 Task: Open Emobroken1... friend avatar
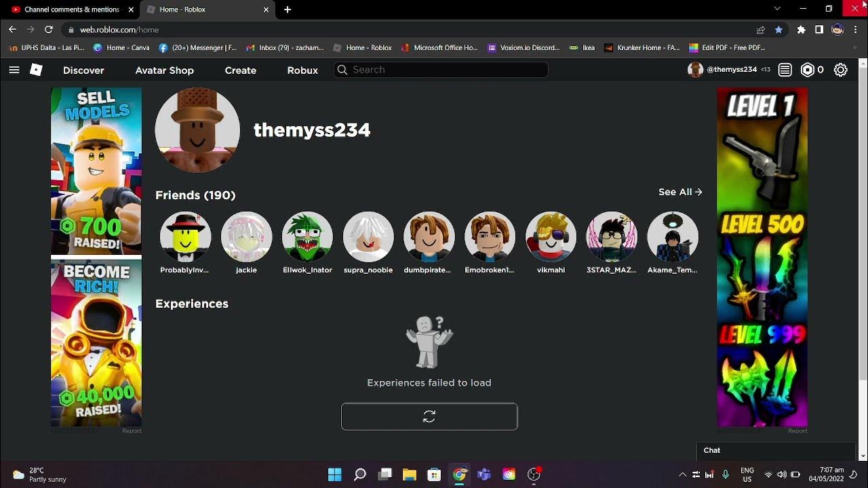(x=490, y=237)
